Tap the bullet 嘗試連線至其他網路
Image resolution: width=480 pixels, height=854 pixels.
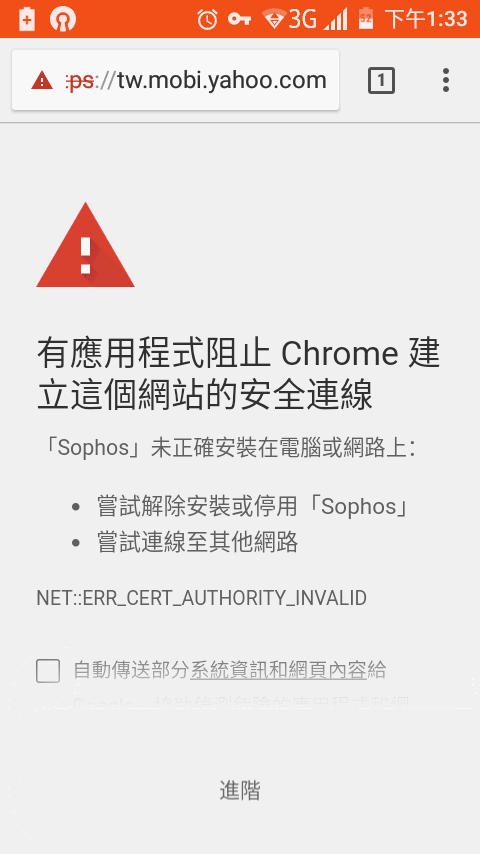pos(198,542)
